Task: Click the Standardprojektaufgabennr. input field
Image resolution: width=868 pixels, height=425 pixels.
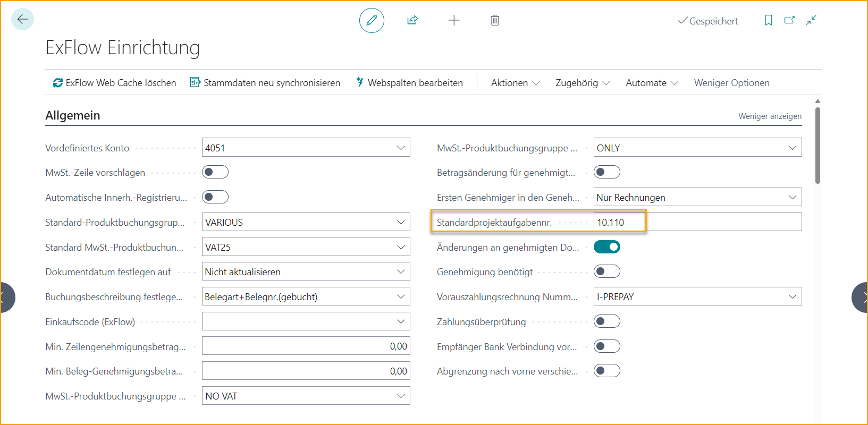Action: click(697, 222)
